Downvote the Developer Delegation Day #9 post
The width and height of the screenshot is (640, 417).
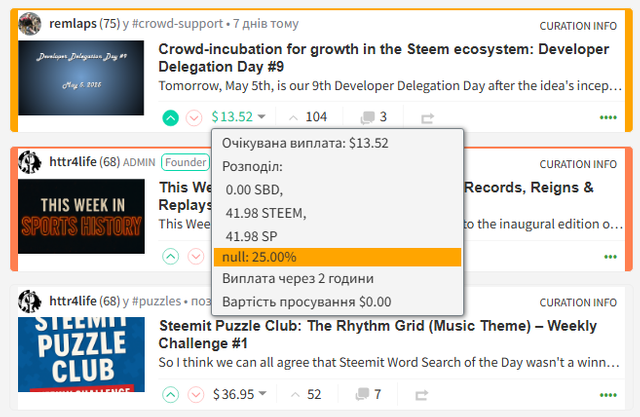point(194,118)
